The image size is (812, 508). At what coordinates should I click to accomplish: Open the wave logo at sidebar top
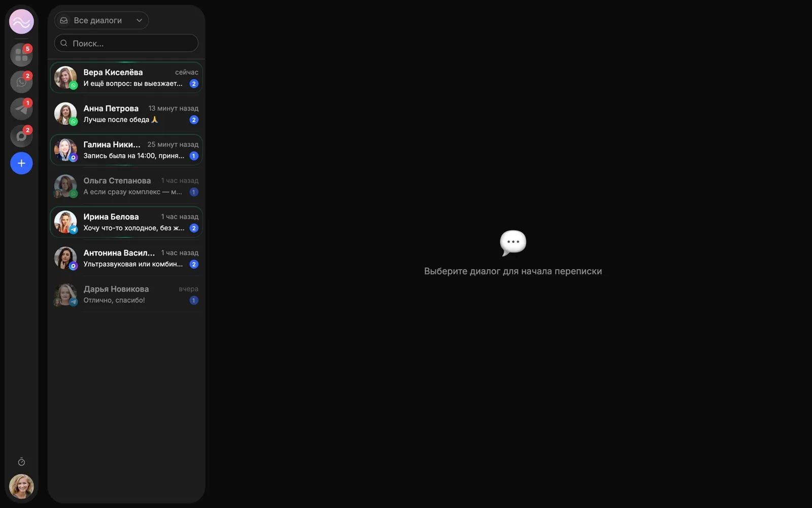(21, 22)
